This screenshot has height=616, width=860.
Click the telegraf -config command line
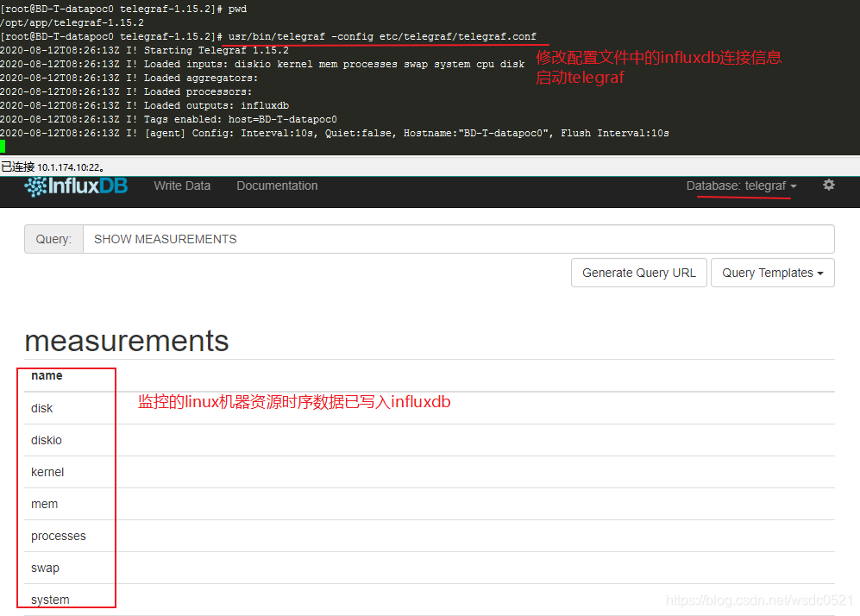tap(268, 36)
